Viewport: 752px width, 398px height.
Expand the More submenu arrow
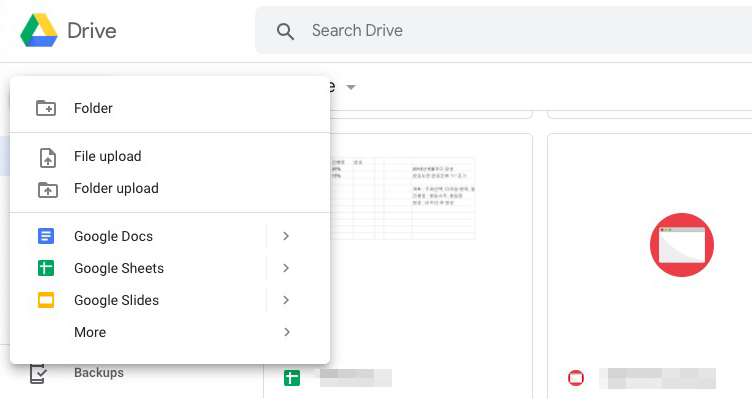coord(287,332)
